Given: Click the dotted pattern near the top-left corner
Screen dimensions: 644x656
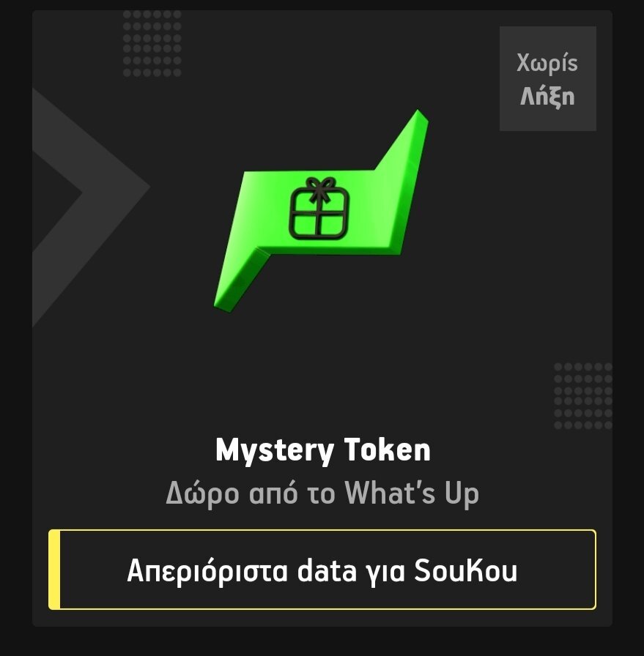Looking at the screenshot, I should [x=152, y=43].
